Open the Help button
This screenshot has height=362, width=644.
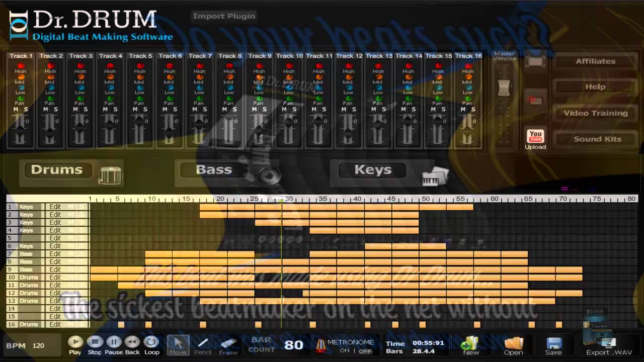tap(596, 87)
